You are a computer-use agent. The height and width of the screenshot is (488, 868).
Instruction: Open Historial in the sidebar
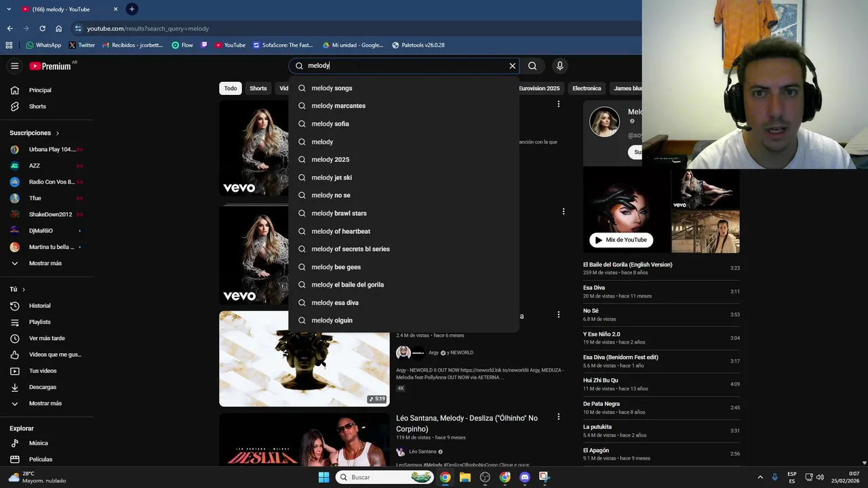pyautogui.click(x=45, y=306)
